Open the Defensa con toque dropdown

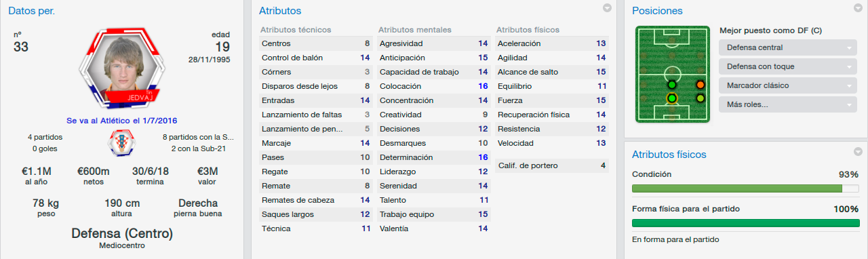point(787,66)
